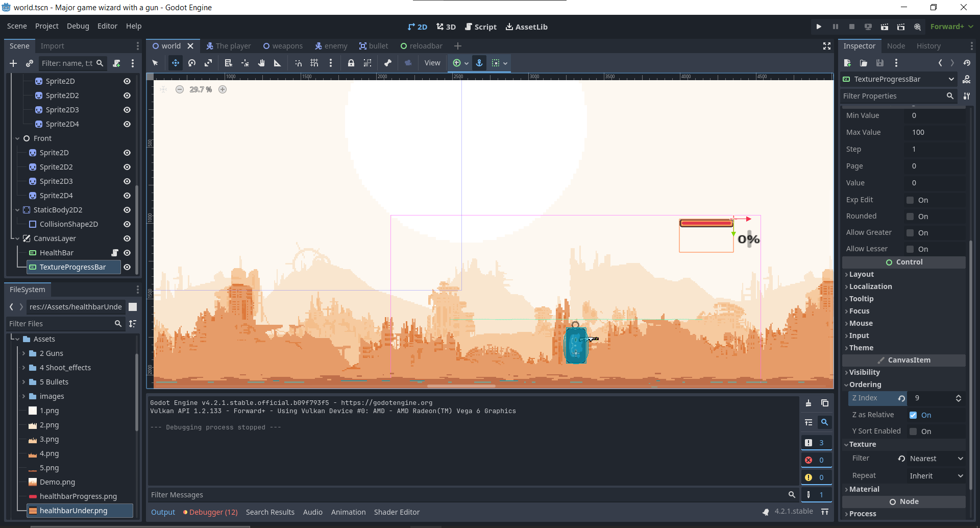Enable the Allow Lesser checkbox

910,249
